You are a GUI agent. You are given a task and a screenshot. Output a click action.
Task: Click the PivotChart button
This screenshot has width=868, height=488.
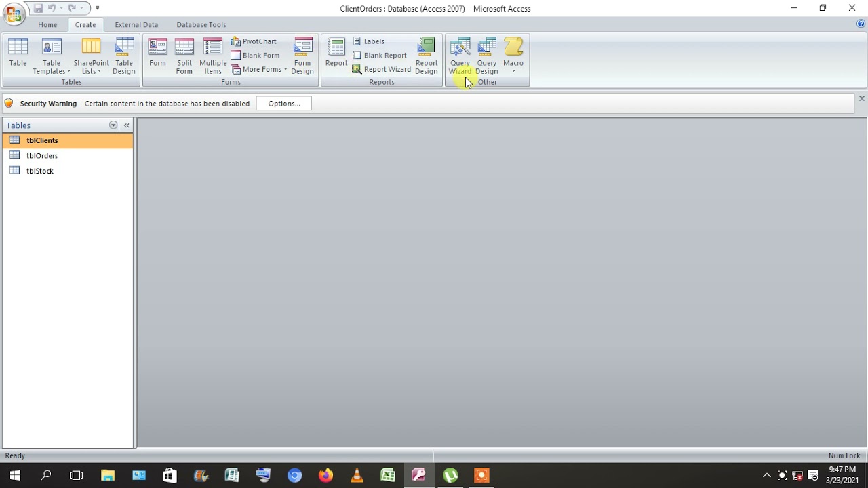(254, 41)
